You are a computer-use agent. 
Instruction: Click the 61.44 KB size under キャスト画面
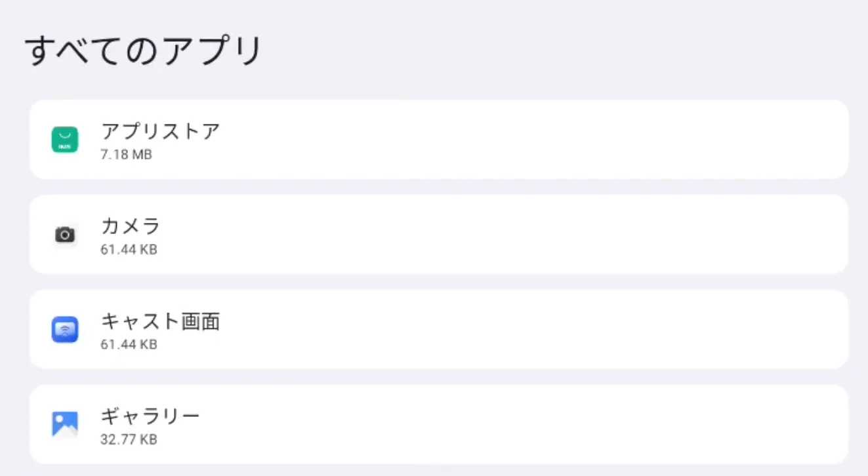point(129,344)
